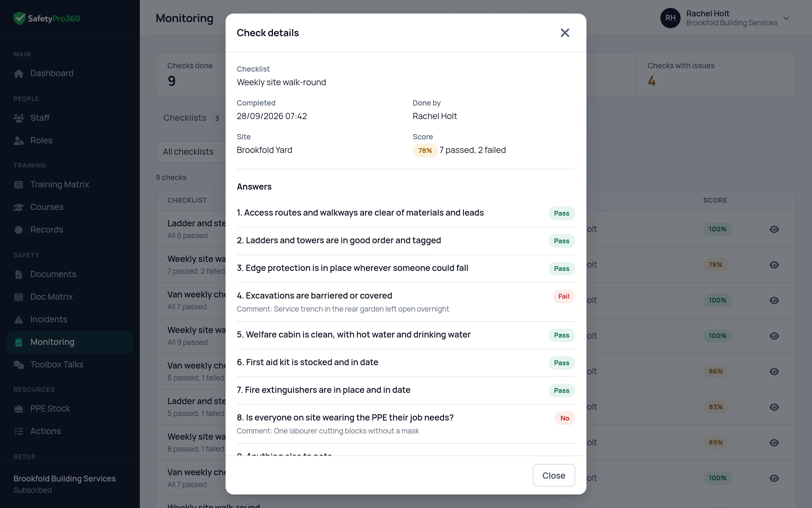Click Pass badge for First aid kit question
Screen dimensions: 812x508
tap(561, 363)
